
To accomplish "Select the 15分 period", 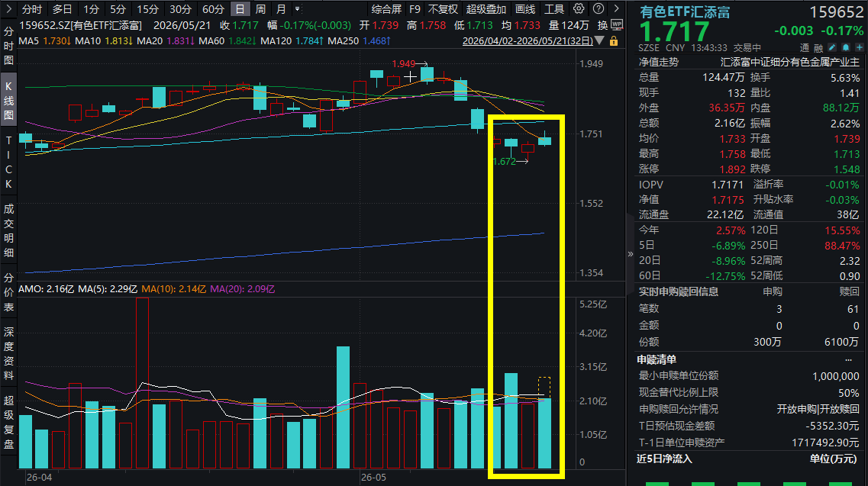I will pos(148,9).
